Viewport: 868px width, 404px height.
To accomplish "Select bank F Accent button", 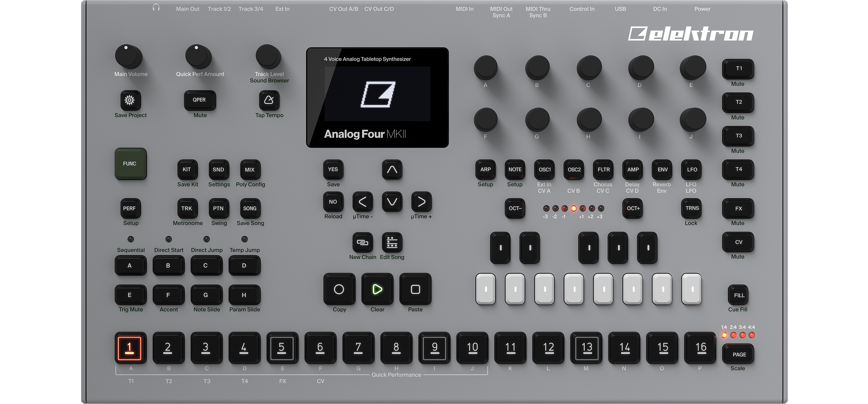I will 168,295.
